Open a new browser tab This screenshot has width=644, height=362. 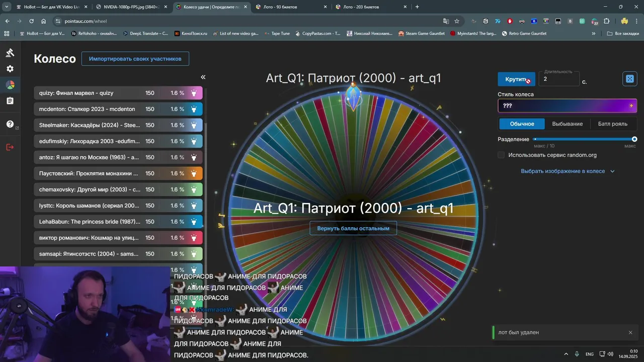[417, 7]
